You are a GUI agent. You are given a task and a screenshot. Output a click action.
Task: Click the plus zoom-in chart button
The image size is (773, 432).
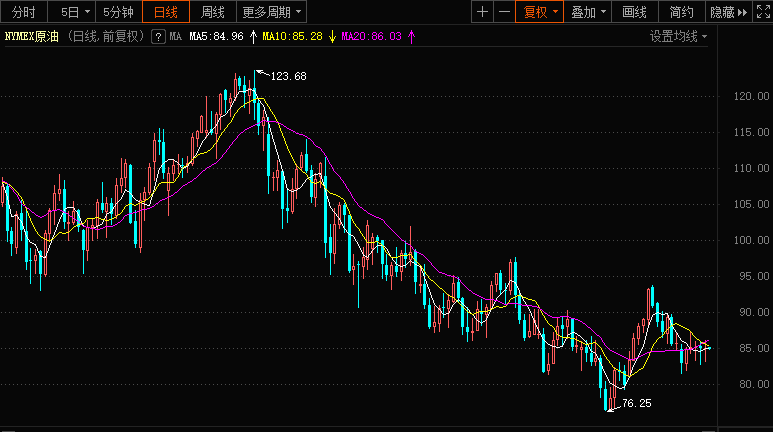pyautogui.click(x=482, y=12)
